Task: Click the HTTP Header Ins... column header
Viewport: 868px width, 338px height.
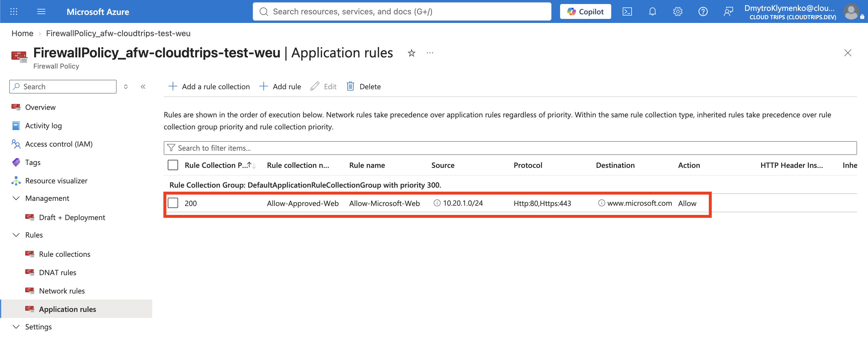Action: click(792, 165)
